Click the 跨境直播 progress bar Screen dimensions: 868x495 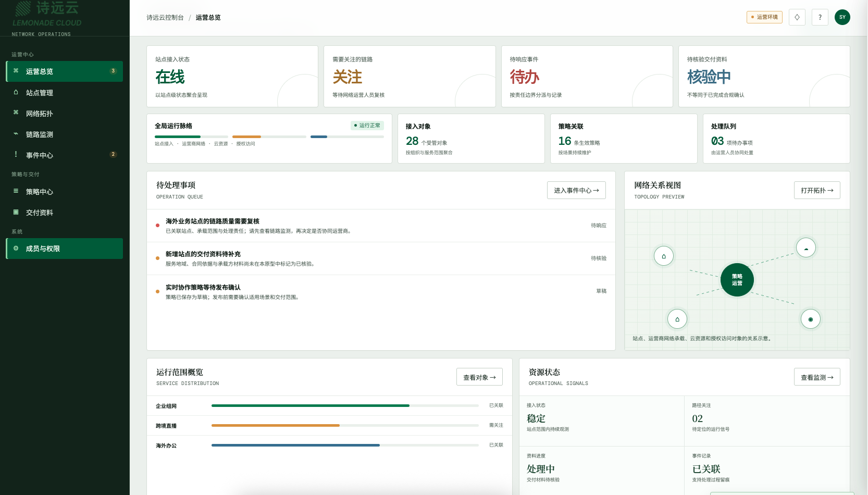click(345, 425)
